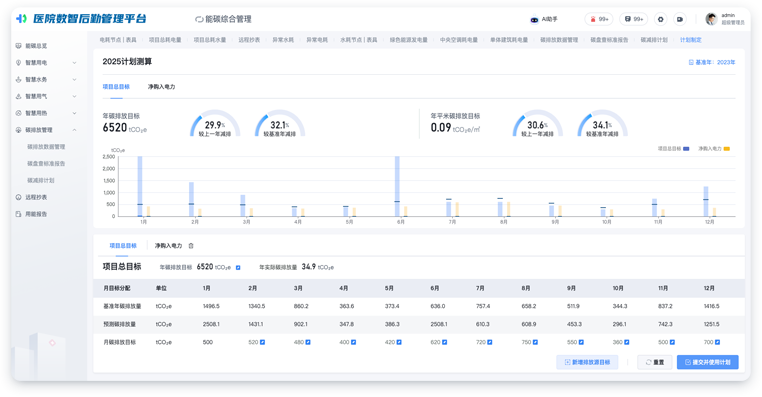Click the 1月 基准年碳排放量 value 1496.5

[211, 306]
